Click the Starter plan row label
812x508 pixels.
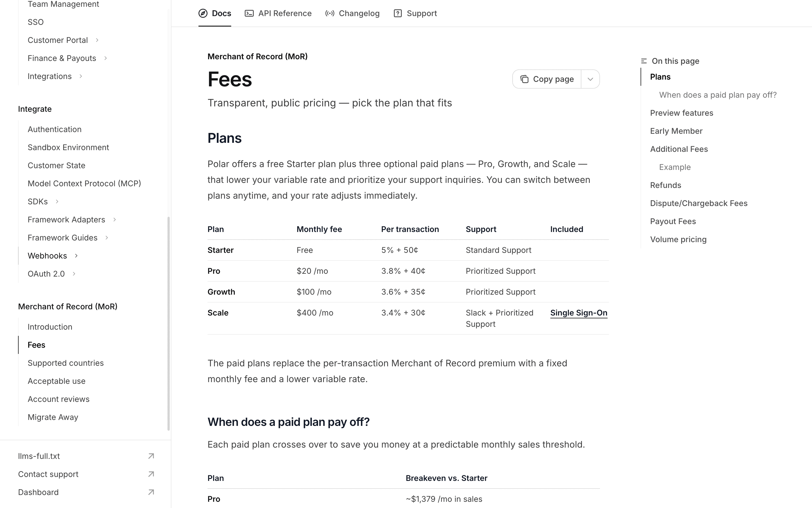point(220,250)
